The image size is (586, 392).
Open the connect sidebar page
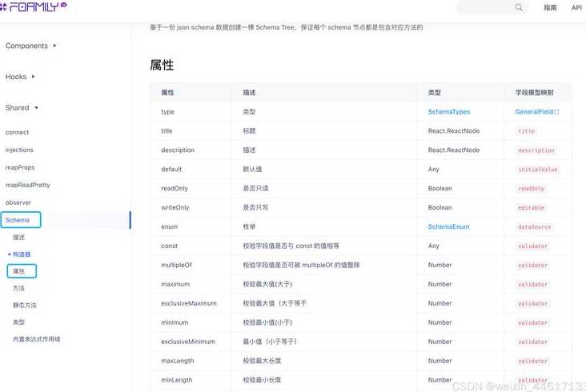(17, 132)
